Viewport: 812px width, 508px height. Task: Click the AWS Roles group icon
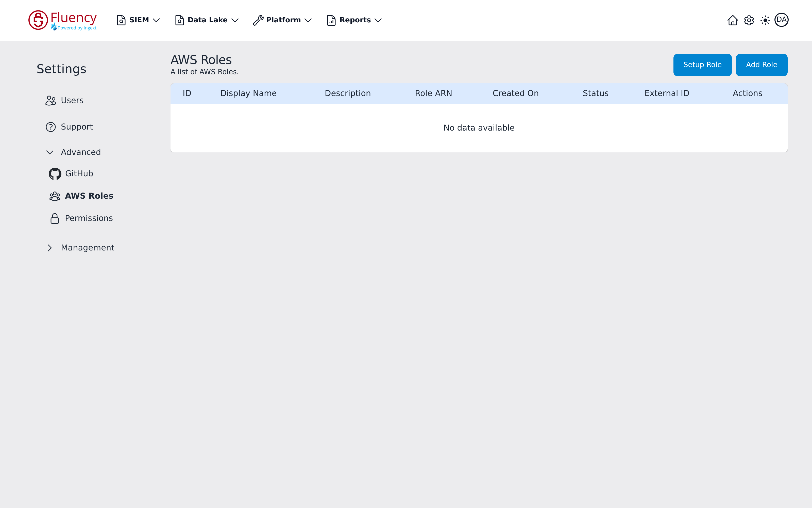[x=55, y=196]
